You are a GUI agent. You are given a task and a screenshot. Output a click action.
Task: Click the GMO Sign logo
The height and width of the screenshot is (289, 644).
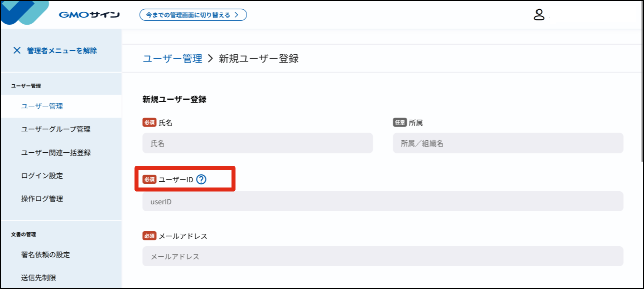[89, 15]
